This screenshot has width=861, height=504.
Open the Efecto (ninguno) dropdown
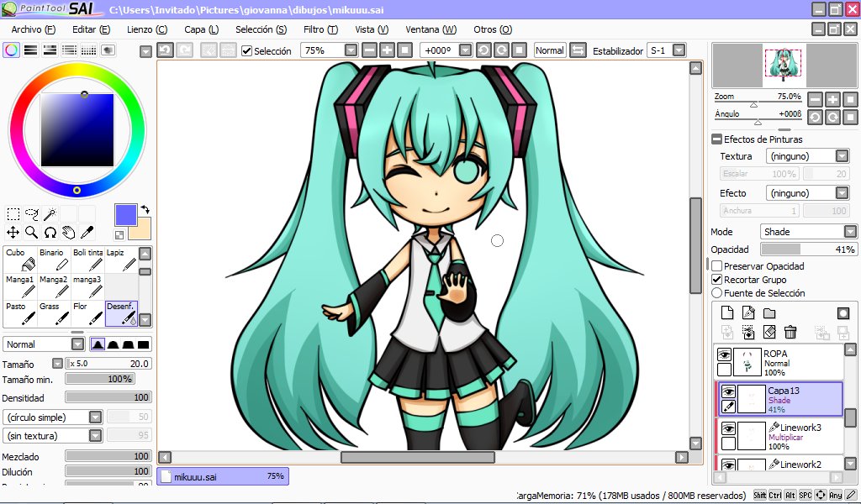[x=842, y=193]
